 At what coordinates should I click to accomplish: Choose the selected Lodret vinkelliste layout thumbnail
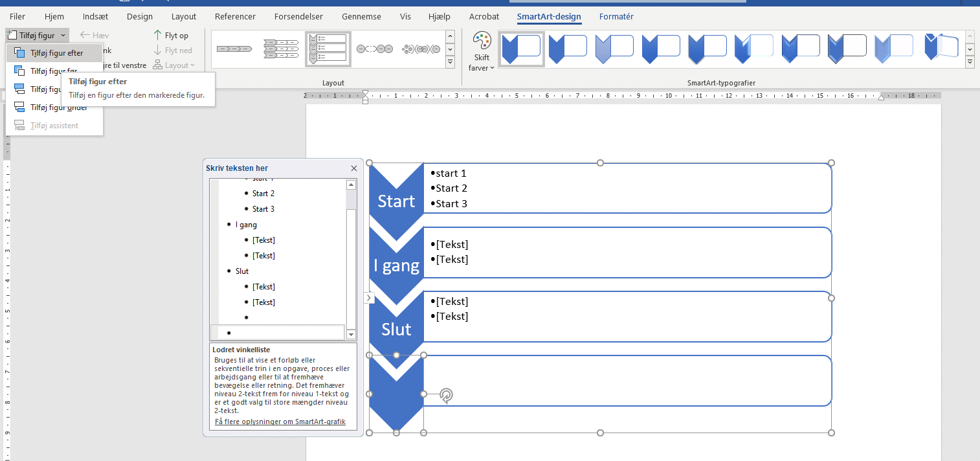[328, 49]
